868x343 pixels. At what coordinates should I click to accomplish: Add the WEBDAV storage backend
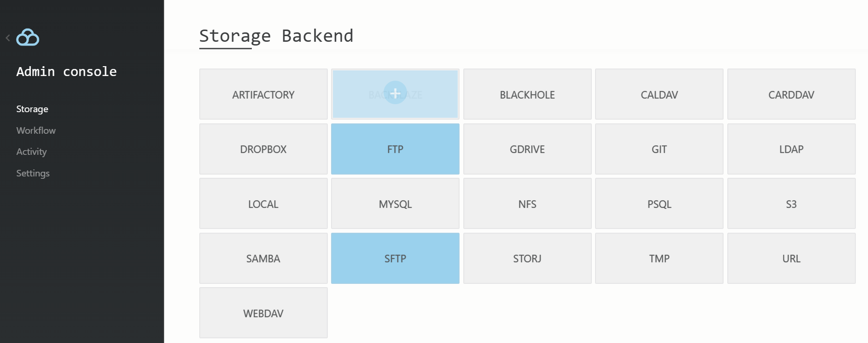[x=263, y=313]
